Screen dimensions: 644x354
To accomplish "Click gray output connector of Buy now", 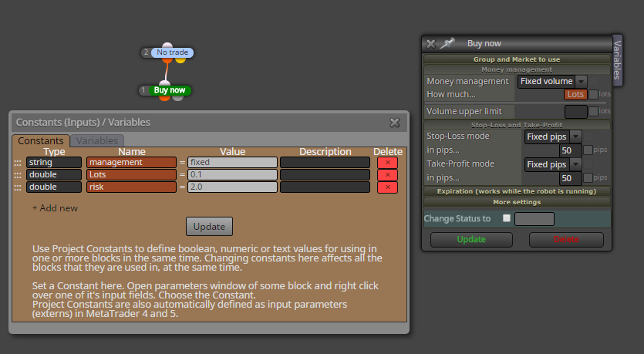I will point(177,98).
